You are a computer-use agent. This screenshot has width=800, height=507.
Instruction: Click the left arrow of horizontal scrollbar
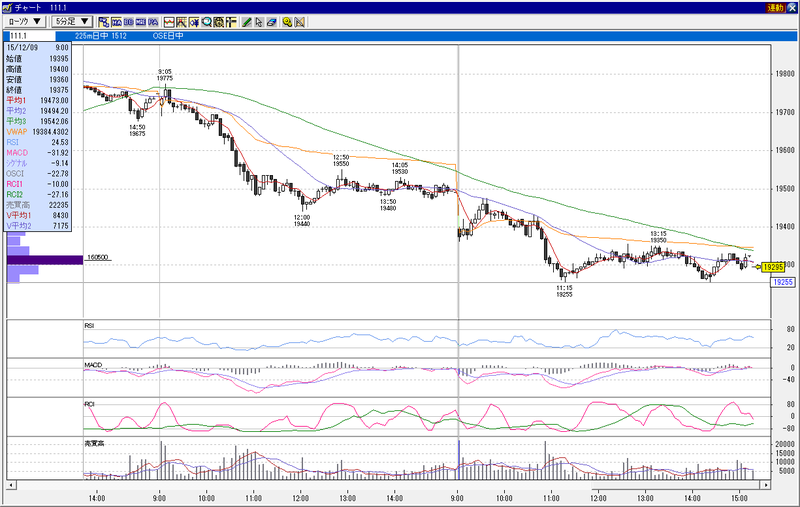click(x=11, y=485)
